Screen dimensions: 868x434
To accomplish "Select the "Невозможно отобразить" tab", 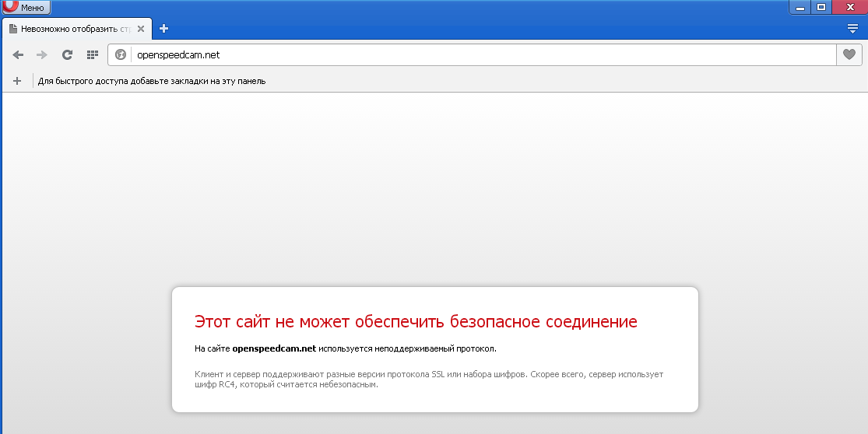I will (74, 29).
